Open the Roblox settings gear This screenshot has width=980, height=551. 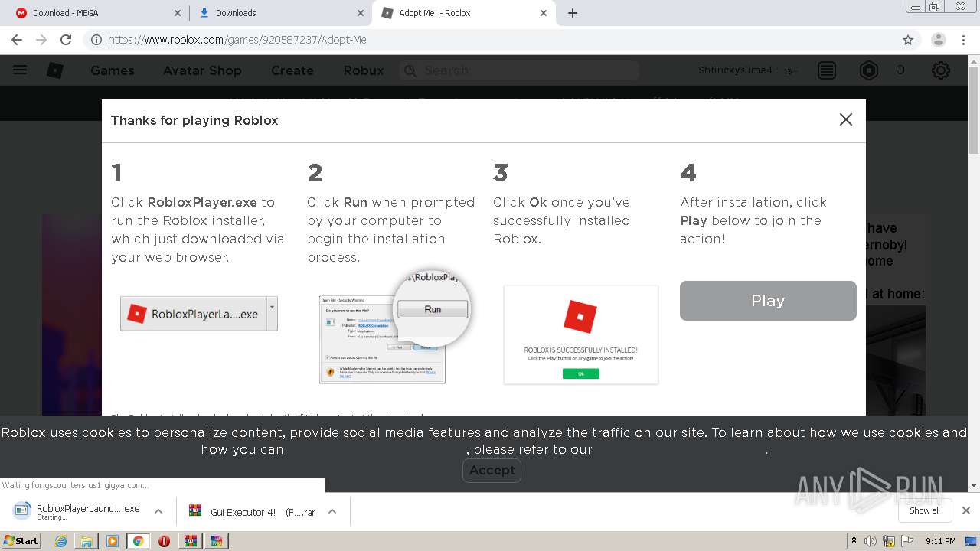click(x=941, y=70)
